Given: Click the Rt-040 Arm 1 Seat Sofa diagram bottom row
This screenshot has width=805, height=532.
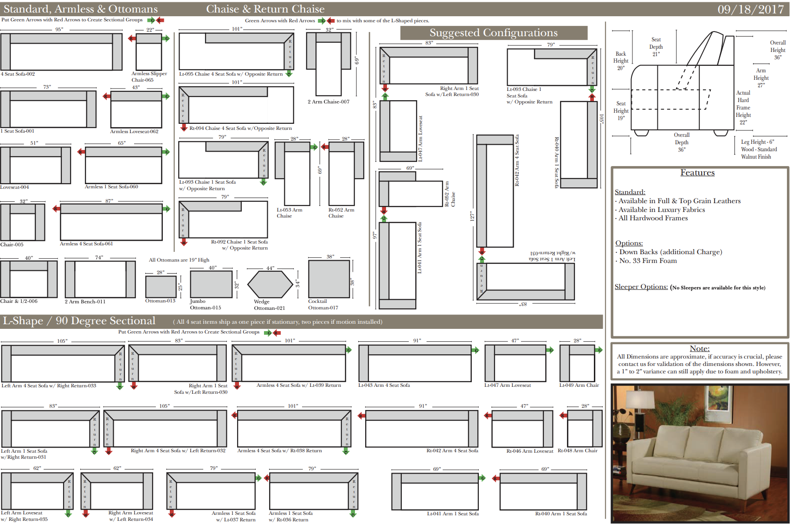Looking at the screenshot, I should (543, 491).
